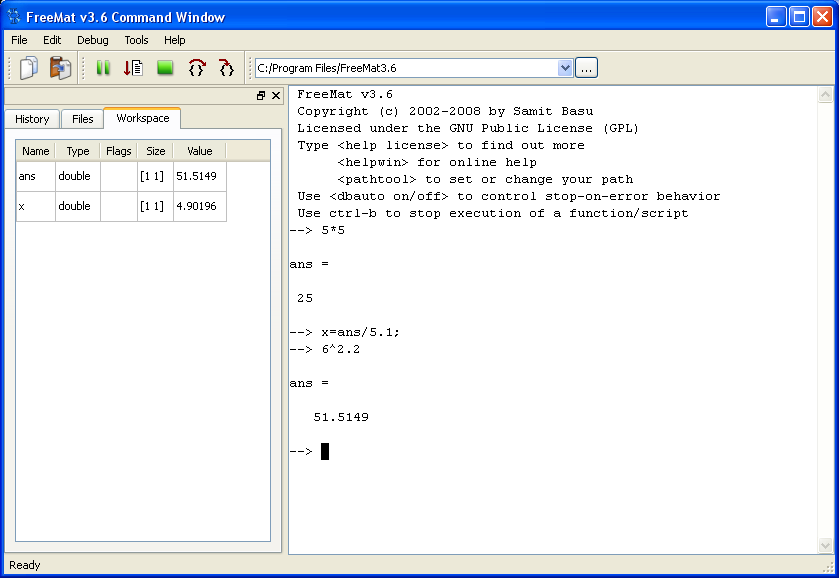Image resolution: width=839 pixels, height=578 pixels.
Task: Sort workspace by Type column header
Action: coord(78,151)
